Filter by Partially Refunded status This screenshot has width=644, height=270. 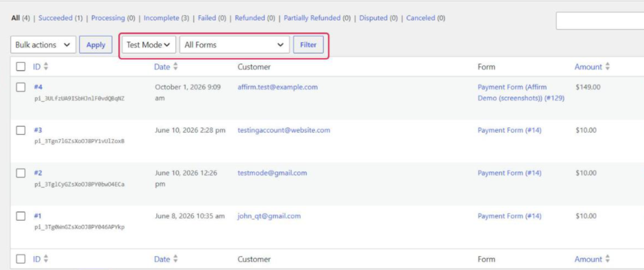point(312,18)
